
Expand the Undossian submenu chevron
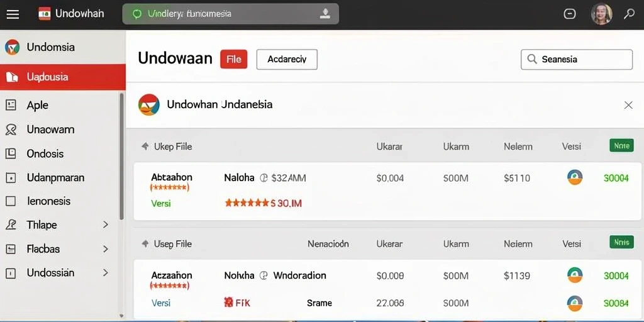106,273
